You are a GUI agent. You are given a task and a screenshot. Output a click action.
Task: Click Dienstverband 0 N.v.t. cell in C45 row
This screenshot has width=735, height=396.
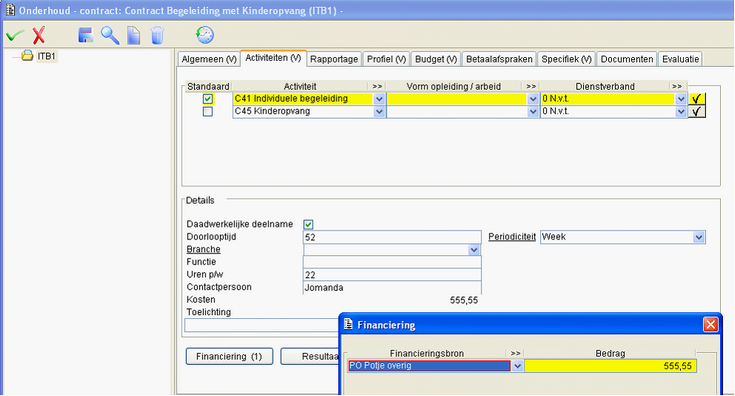click(608, 112)
